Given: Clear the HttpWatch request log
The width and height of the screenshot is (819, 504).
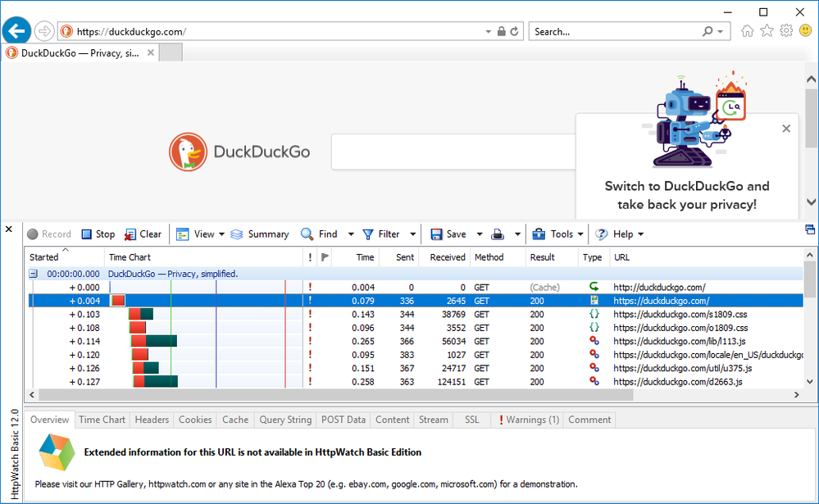Looking at the screenshot, I should coord(143,234).
